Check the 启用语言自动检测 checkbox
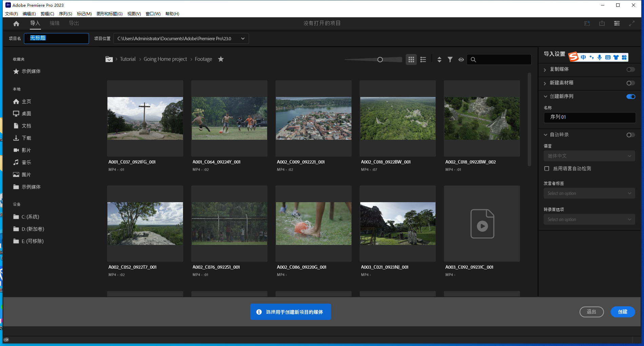The height and width of the screenshot is (346, 644). (x=547, y=168)
